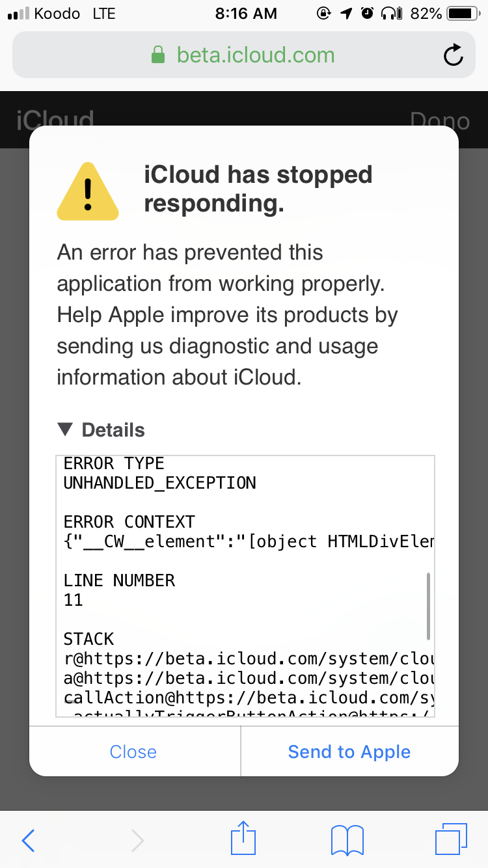This screenshot has height=868, width=488.
Task: Click the details text box scrollbar
Action: (x=428, y=606)
